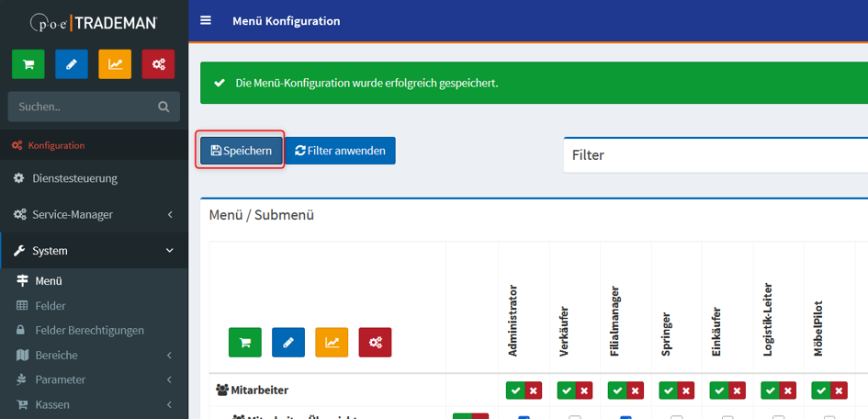Deny Mitarbeiter for Filialmanager with red X
Viewport: 868px width, 419px height.
(635, 391)
